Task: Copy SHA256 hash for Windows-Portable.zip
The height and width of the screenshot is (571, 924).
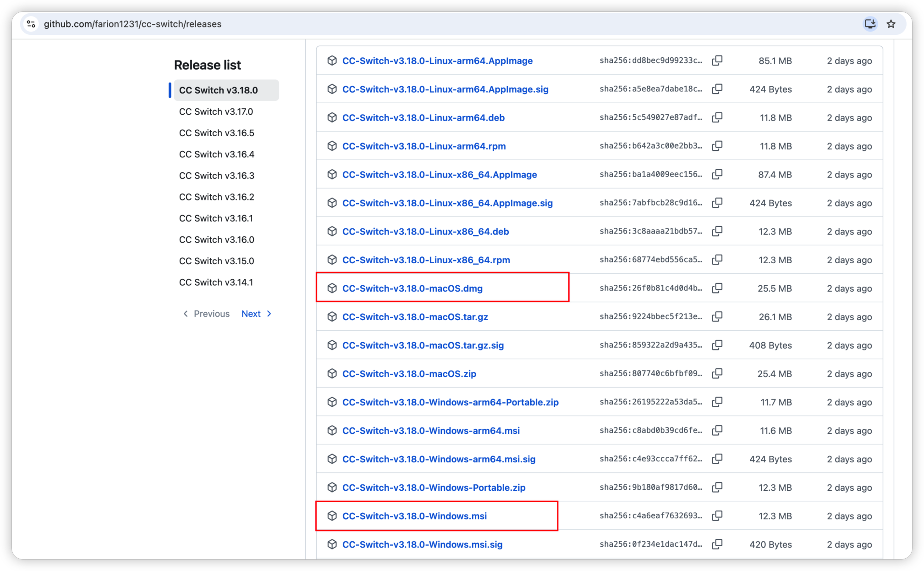Action: [717, 487]
